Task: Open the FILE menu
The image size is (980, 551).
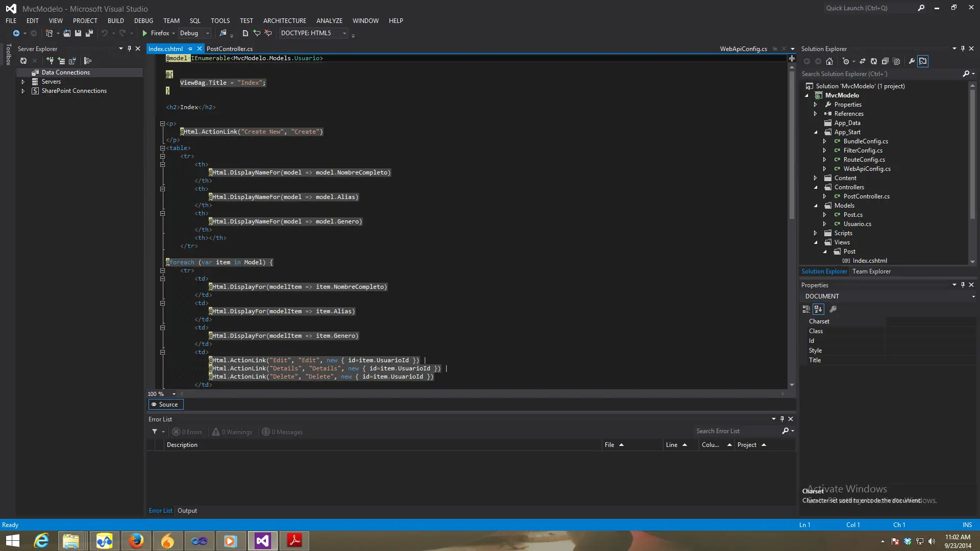Action: click(11, 21)
